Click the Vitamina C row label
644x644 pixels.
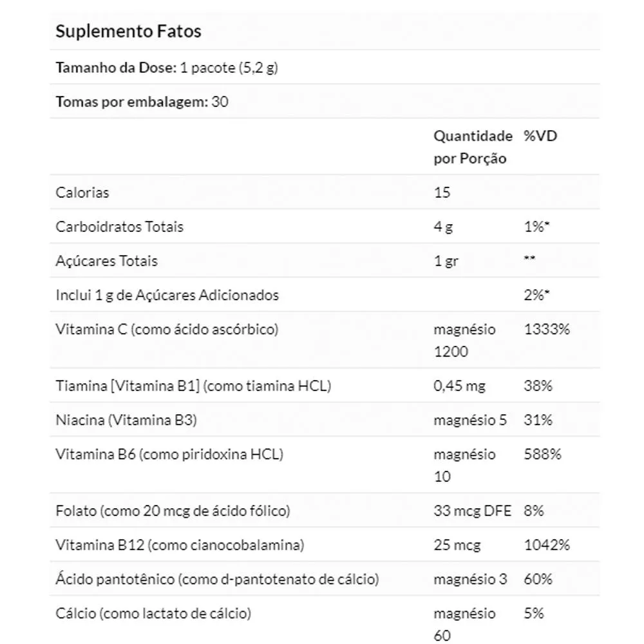click(x=167, y=329)
